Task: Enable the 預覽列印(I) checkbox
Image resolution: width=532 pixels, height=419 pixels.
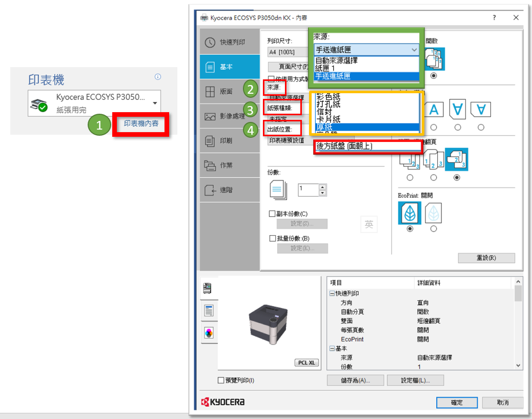Action: click(x=221, y=381)
